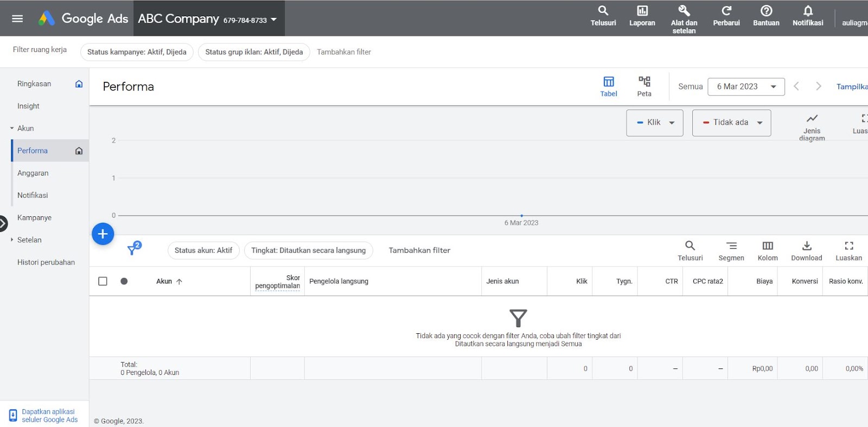Open the 6 Mar 2023 date dropdown
This screenshot has height=427, width=868.
[746, 87]
